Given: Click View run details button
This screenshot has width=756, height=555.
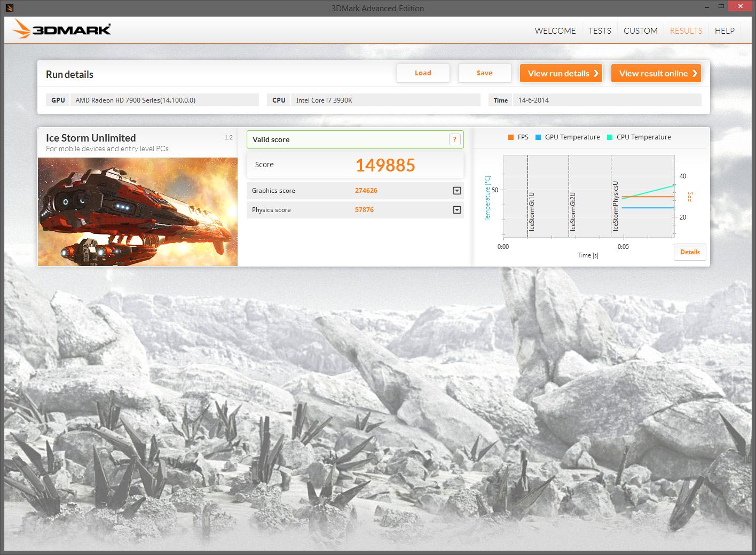Looking at the screenshot, I should (x=561, y=74).
